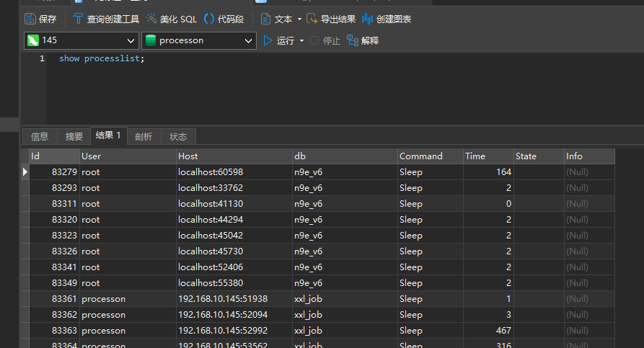Open the connection dropdown showing 145
Screen dimensions: 644x348
81,40
